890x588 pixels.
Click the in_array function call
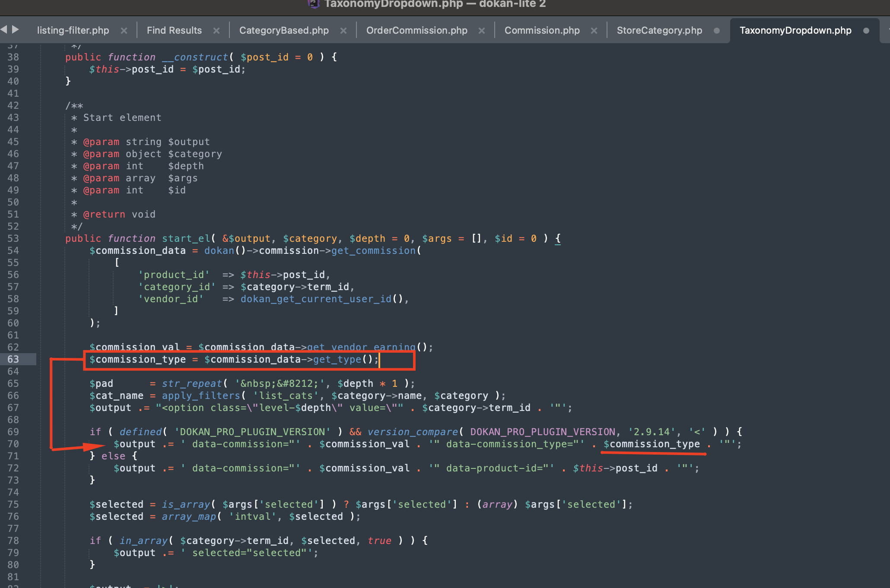click(x=143, y=541)
